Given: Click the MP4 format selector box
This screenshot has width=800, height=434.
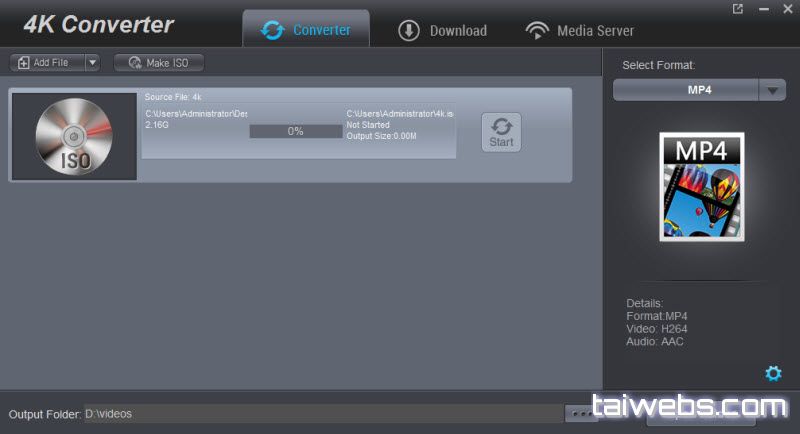Looking at the screenshot, I should (686, 90).
